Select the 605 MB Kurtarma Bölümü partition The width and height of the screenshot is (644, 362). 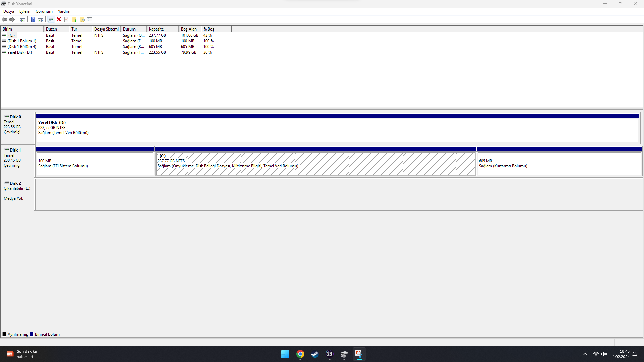pos(559,164)
